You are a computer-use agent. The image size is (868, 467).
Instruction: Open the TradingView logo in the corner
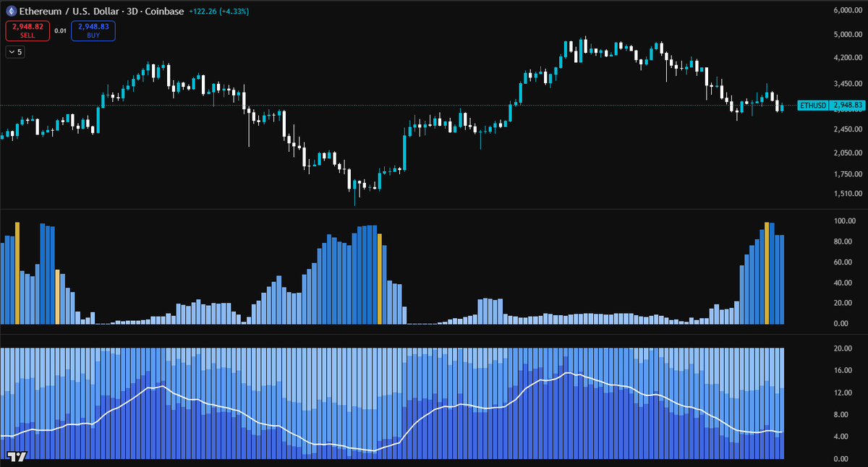pos(17,456)
